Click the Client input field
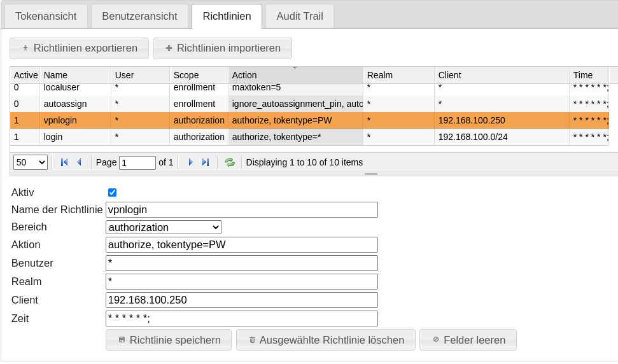The height and width of the screenshot is (364, 618). [x=241, y=300]
